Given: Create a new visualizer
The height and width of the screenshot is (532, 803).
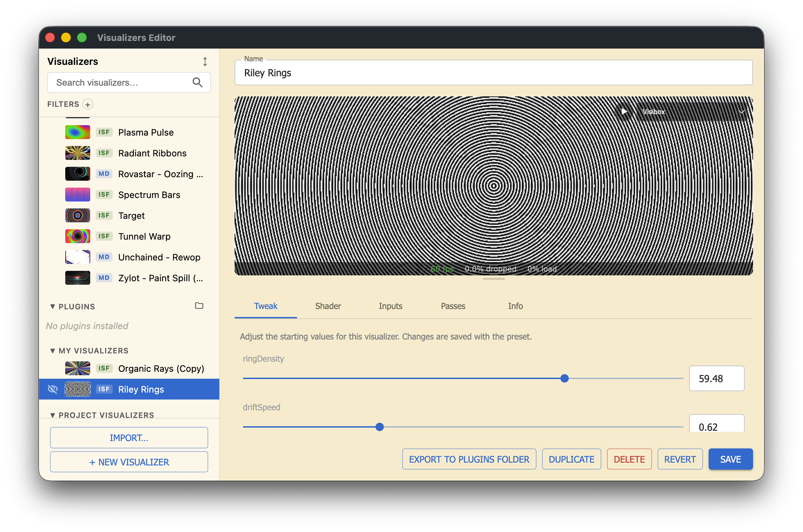Looking at the screenshot, I should 129,462.
